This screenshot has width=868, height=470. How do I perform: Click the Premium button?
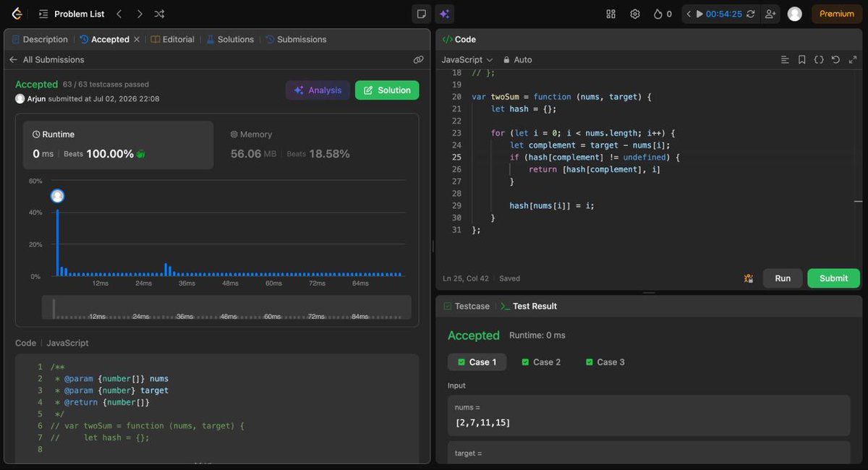pos(836,14)
